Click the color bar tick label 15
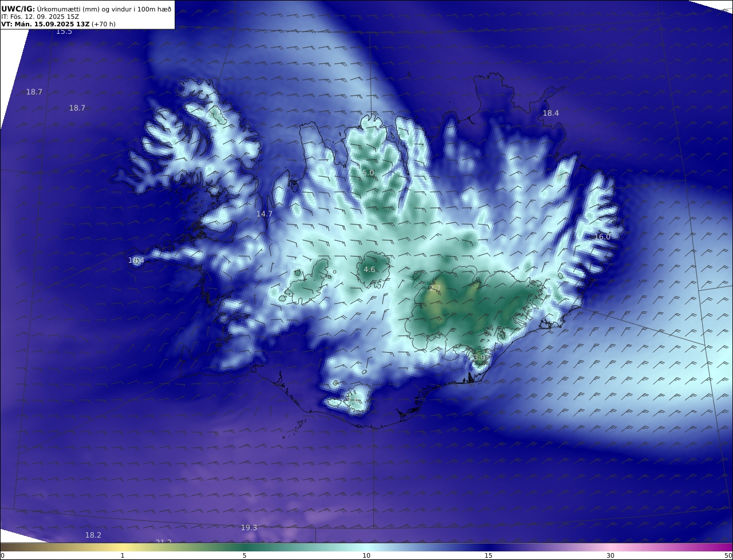733x560 pixels. point(488,555)
